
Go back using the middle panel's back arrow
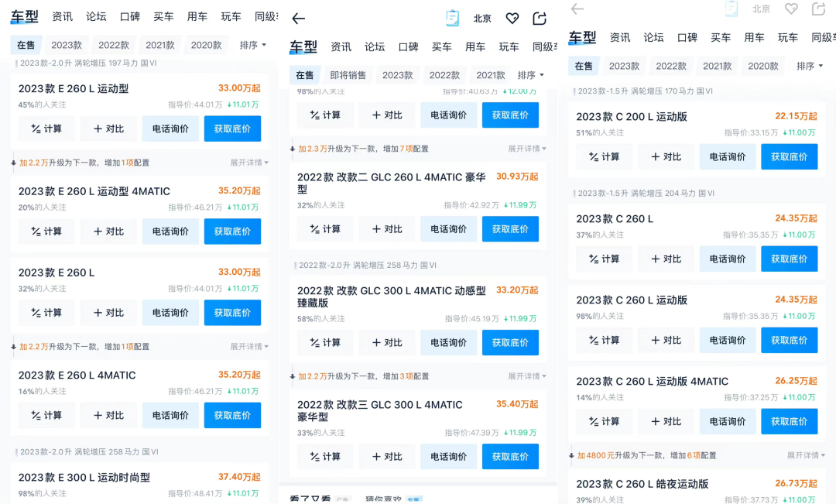pyautogui.click(x=299, y=19)
